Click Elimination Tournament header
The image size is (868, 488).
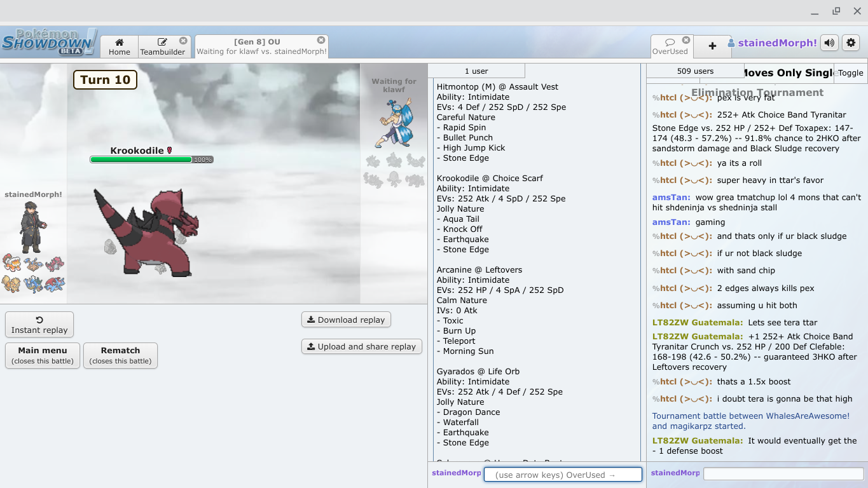[757, 92]
